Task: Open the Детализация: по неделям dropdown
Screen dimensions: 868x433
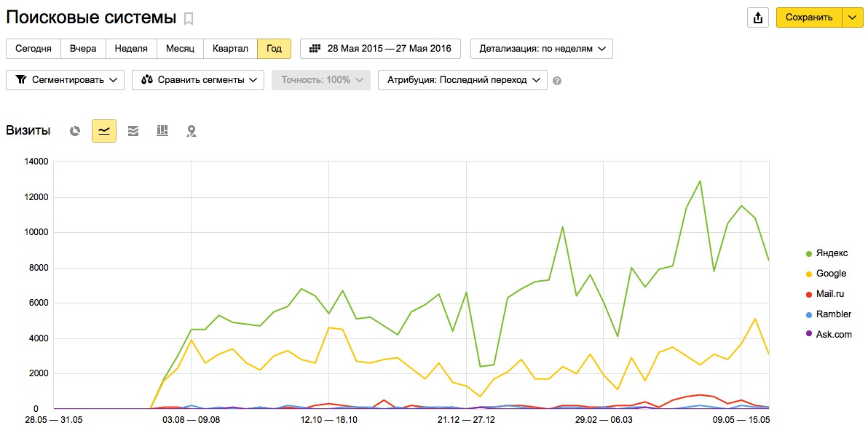Action: 542,49
